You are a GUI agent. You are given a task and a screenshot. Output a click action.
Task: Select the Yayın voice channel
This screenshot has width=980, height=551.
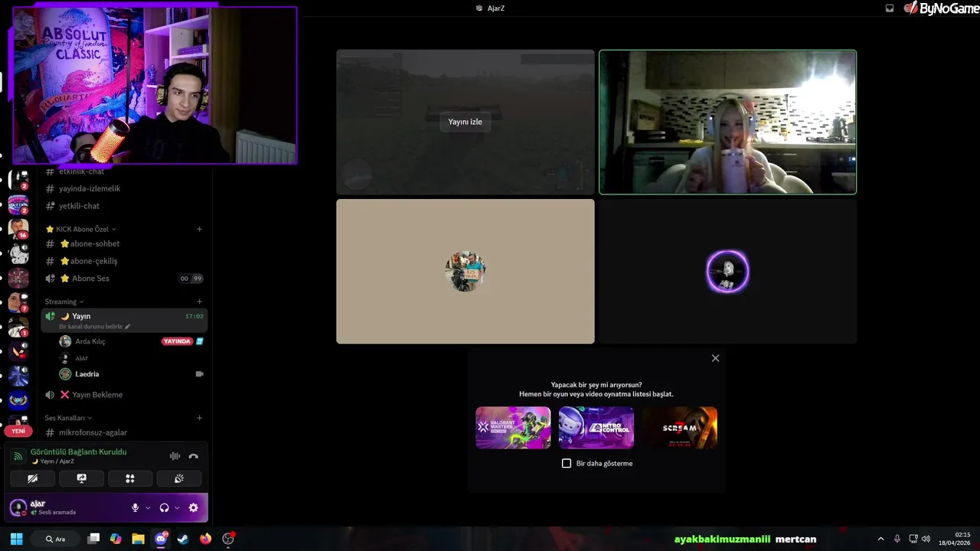pos(124,320)
